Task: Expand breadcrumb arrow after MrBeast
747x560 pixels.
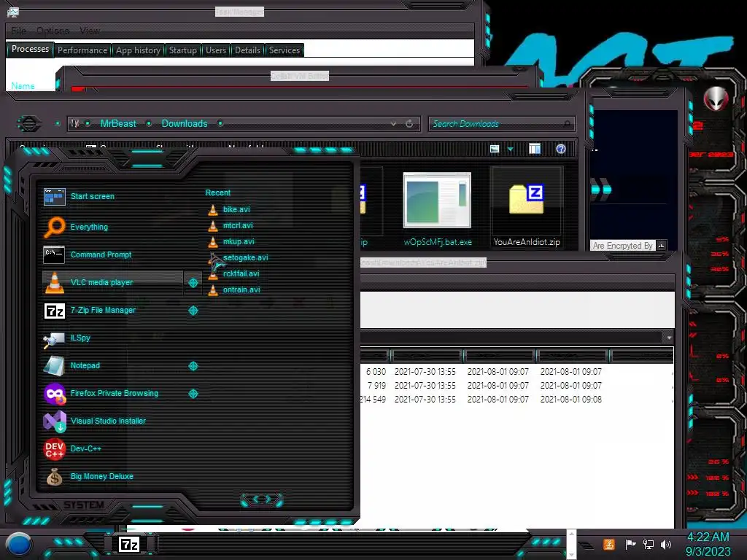Action: [x=149, y=123]
